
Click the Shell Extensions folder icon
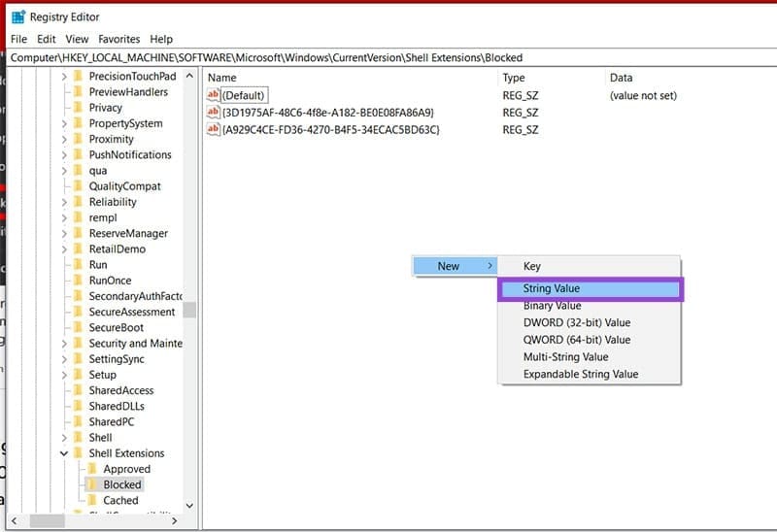coord(78,453)
